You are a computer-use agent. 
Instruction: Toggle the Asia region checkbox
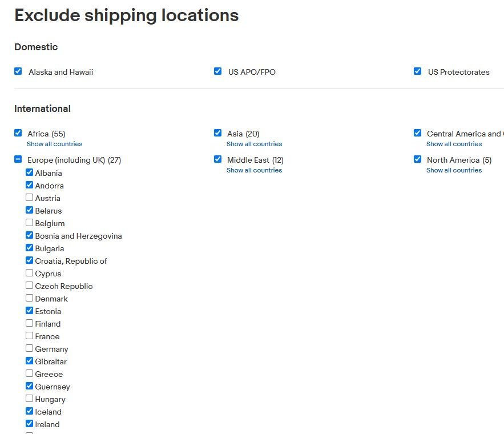point(217,133)
